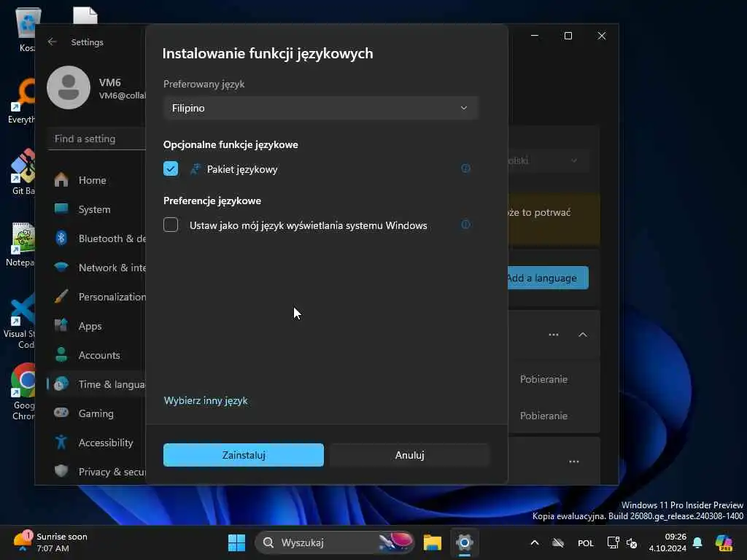Click the Zainstaluj button
747x560 pixels.
244,455
